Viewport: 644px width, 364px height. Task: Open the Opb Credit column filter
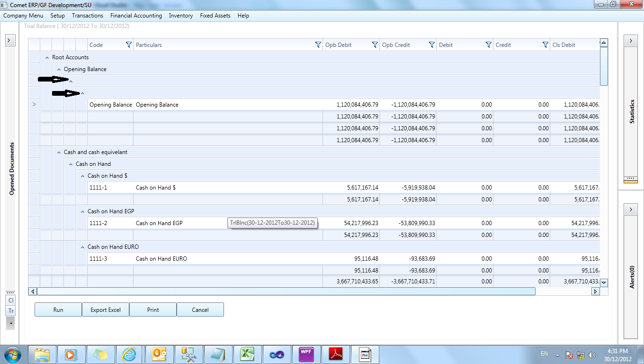[x=431, y=45]
